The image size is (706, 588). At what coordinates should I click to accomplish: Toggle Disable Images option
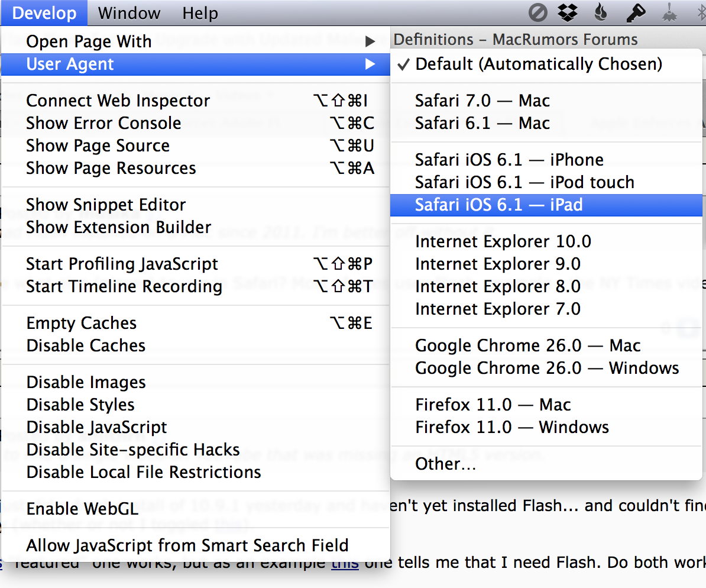coord(86,382)
